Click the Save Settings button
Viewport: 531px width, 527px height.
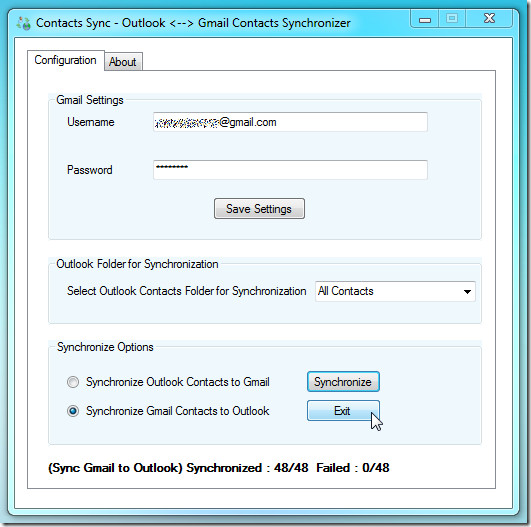click(259, 209)
